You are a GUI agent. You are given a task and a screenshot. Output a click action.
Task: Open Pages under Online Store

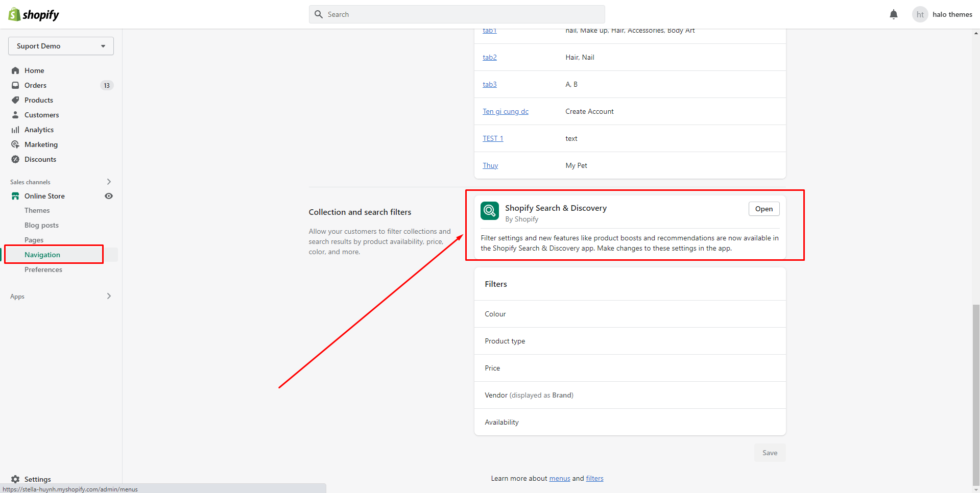(x=34, y=240)
